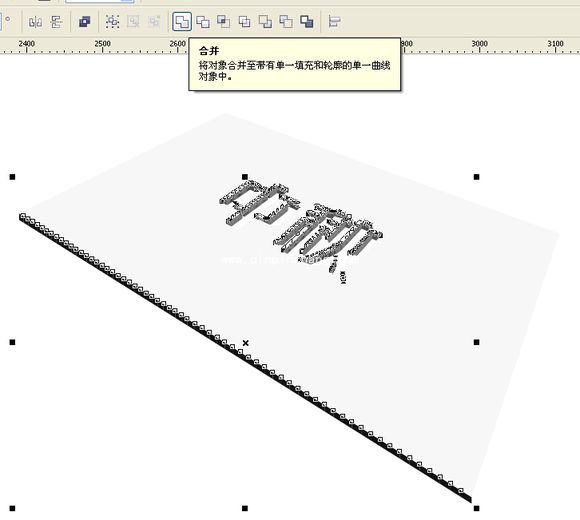Click the highlighted 合并 (Weld) icon

182,22
